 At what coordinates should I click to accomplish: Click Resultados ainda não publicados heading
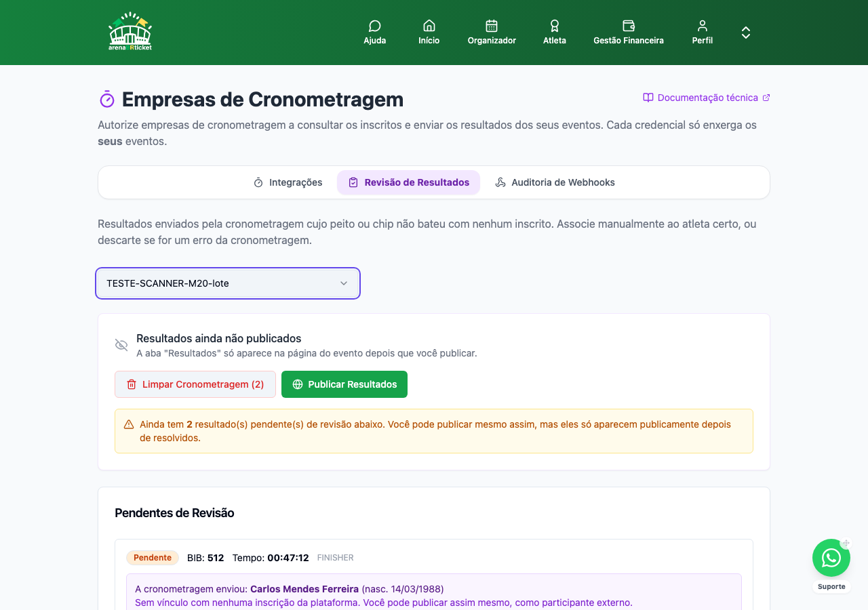(x=219, y=338)
